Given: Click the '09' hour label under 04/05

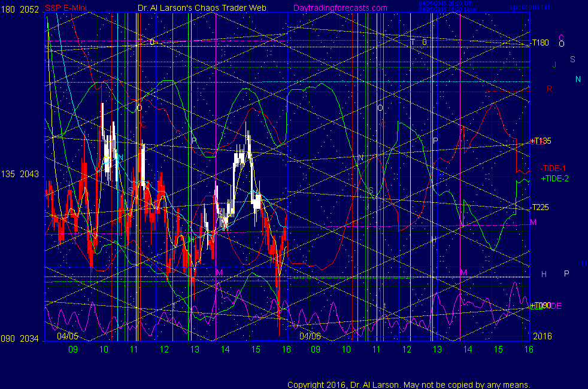Looking at the screenshot, I should [x=73, y=350].
